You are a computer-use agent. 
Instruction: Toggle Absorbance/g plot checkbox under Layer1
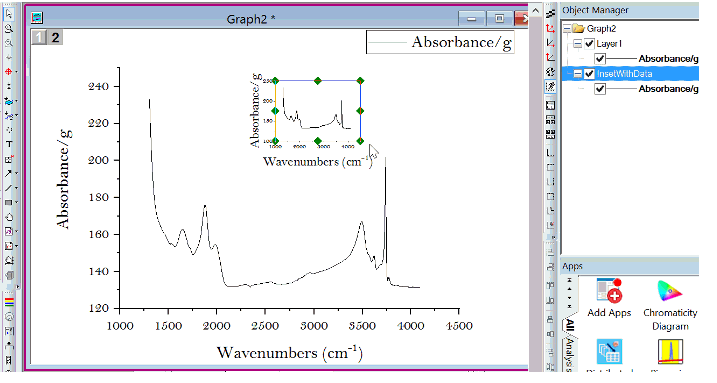click(x=600, y=59)
